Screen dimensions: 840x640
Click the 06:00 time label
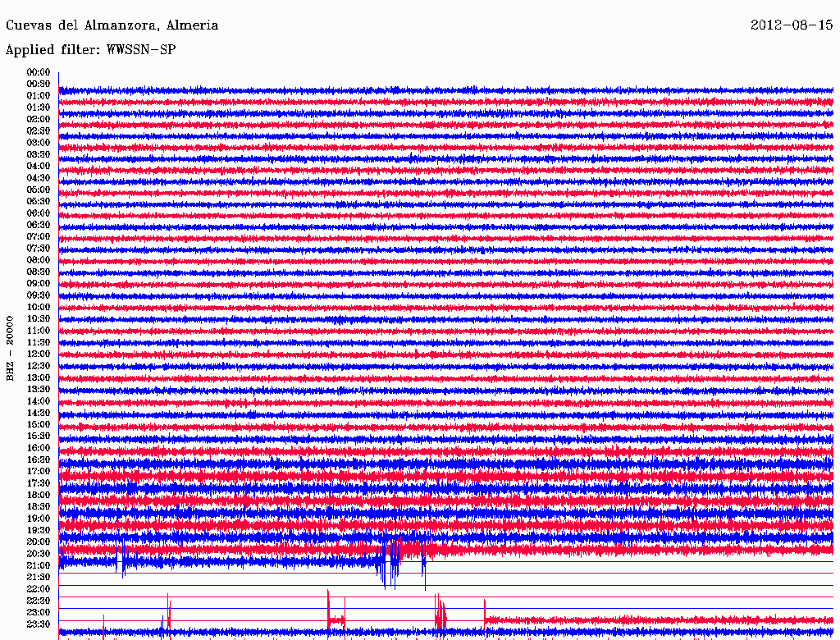39,213
